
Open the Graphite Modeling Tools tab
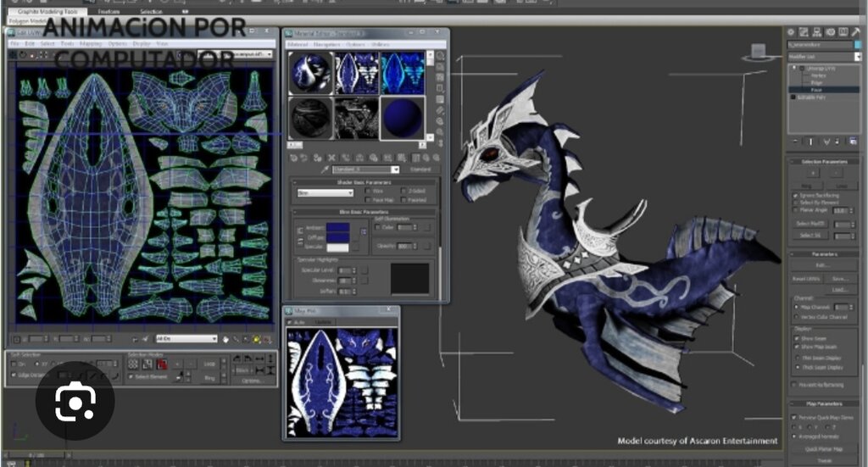47,11
